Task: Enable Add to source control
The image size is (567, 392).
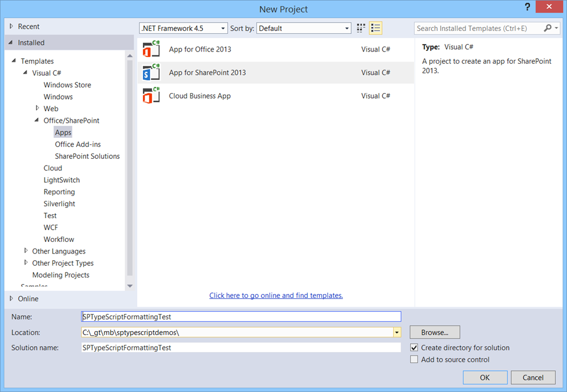Action: [414, 359]
